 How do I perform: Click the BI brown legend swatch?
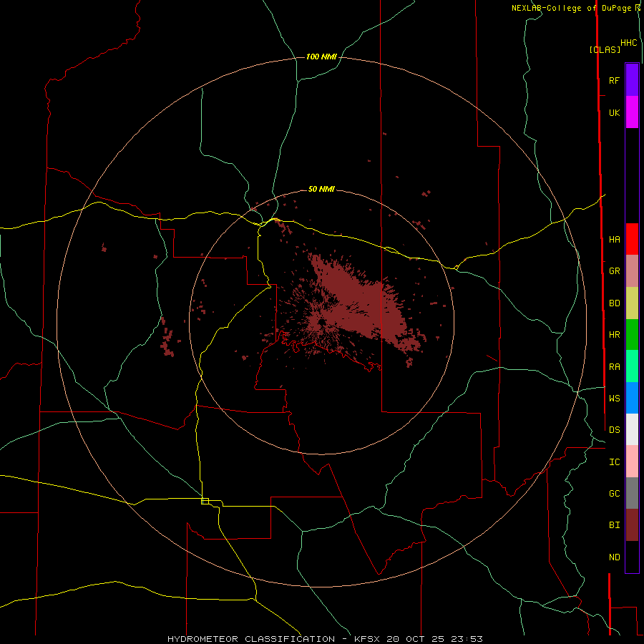[x=632, y=525]
